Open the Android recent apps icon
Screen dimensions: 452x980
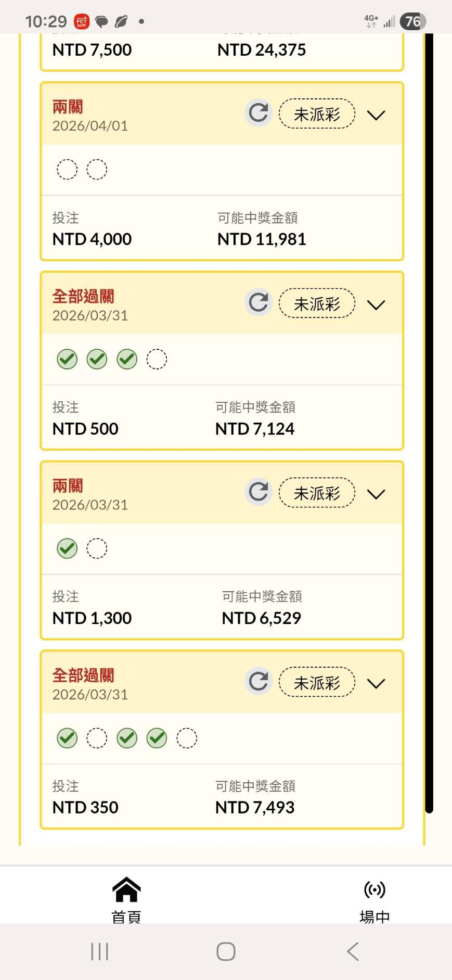click(99, 951)
